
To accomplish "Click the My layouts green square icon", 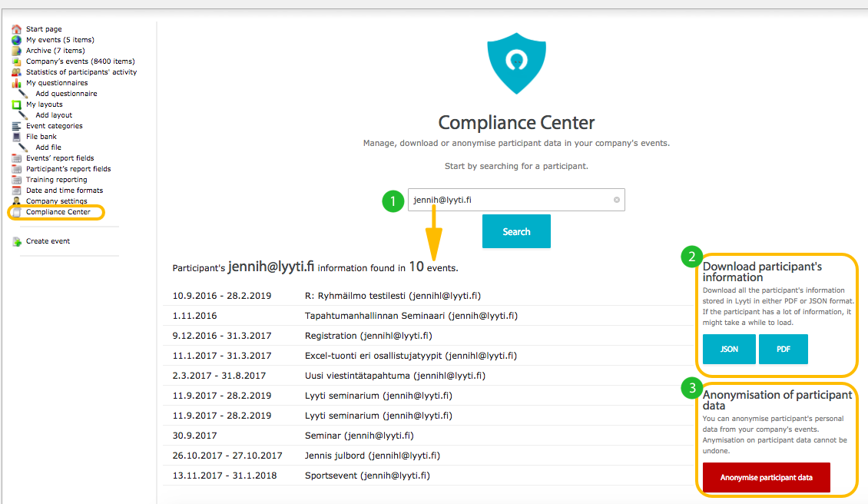I will (17, 104).
